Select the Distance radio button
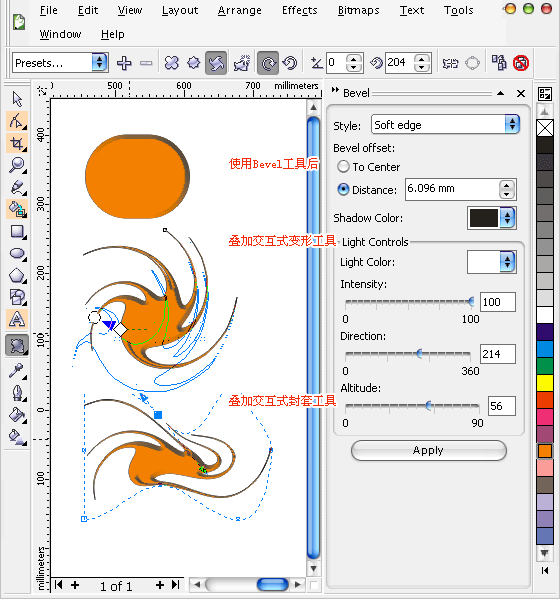Screen dimensions: 560x599 coord(343,189)
